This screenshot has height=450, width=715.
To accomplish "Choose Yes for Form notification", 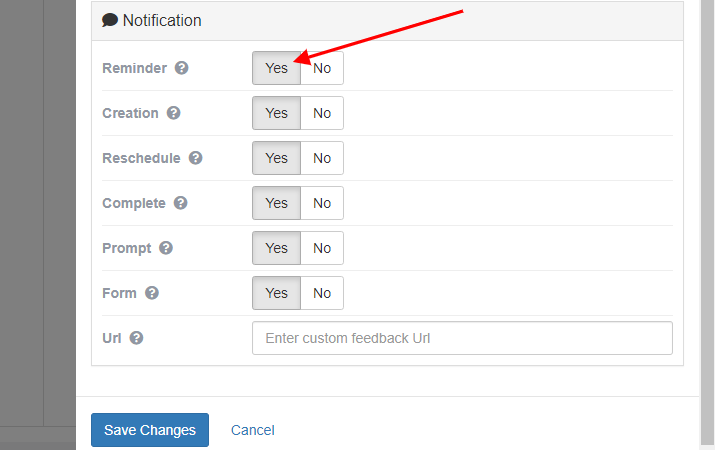I will pos(277,293).
